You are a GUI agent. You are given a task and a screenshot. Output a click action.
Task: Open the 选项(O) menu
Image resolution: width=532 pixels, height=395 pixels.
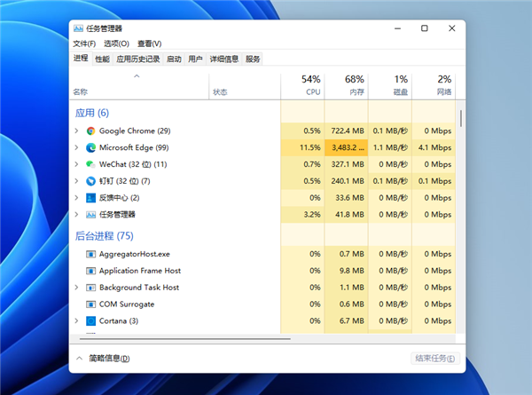click(116, 43)
